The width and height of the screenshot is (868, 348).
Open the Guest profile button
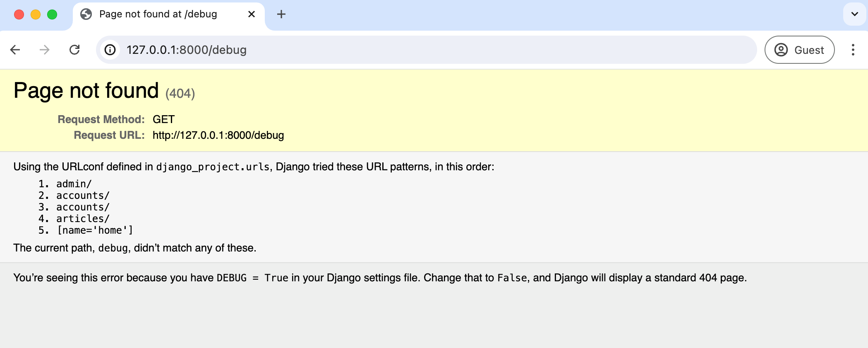click(x=799, y=50)
